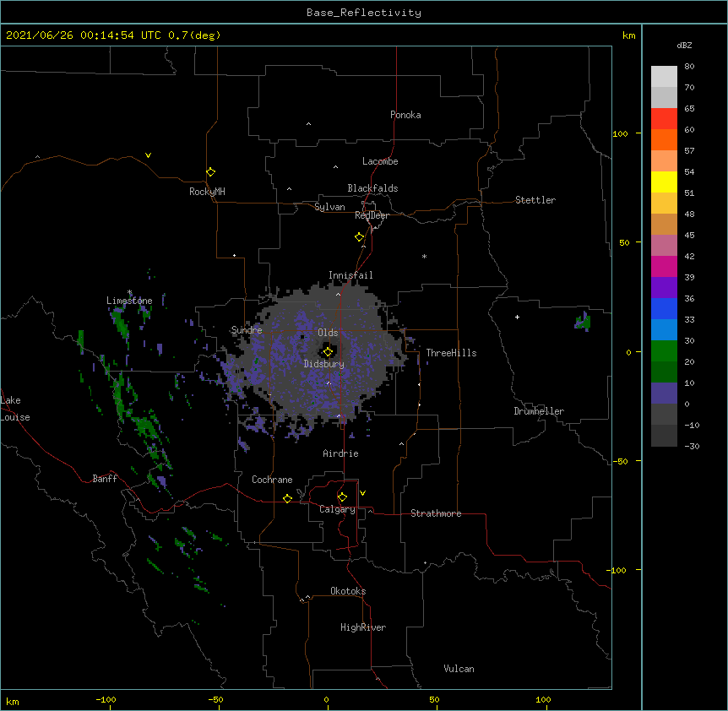Click the green echo patch northeast of Drumheller
The width and height of the screenshot is (728, 711).
click(x=583, y=321)
